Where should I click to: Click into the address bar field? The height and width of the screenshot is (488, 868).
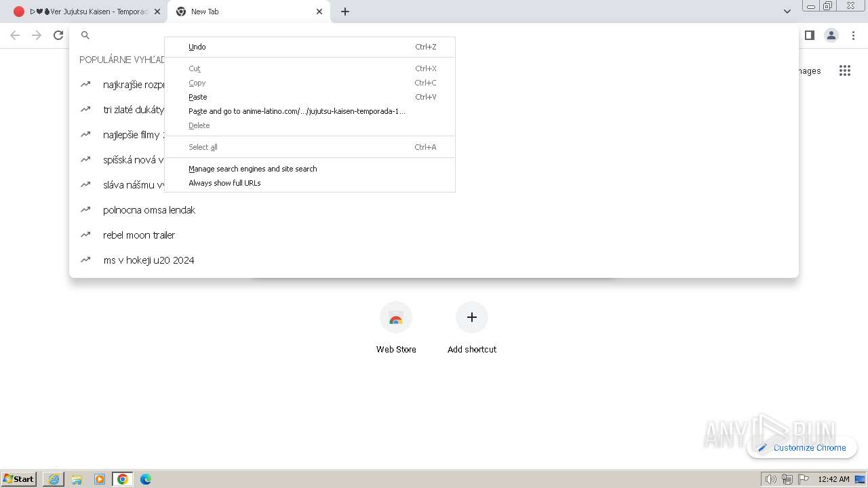click(x=434, y=35)
